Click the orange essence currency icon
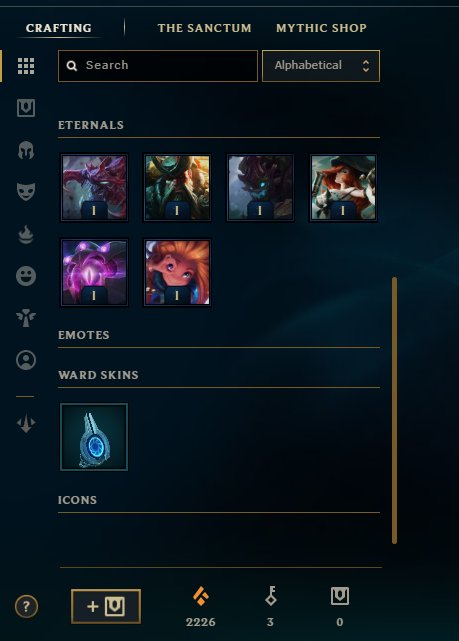This screenshot has height=641, width=459. tap(201, 596)
